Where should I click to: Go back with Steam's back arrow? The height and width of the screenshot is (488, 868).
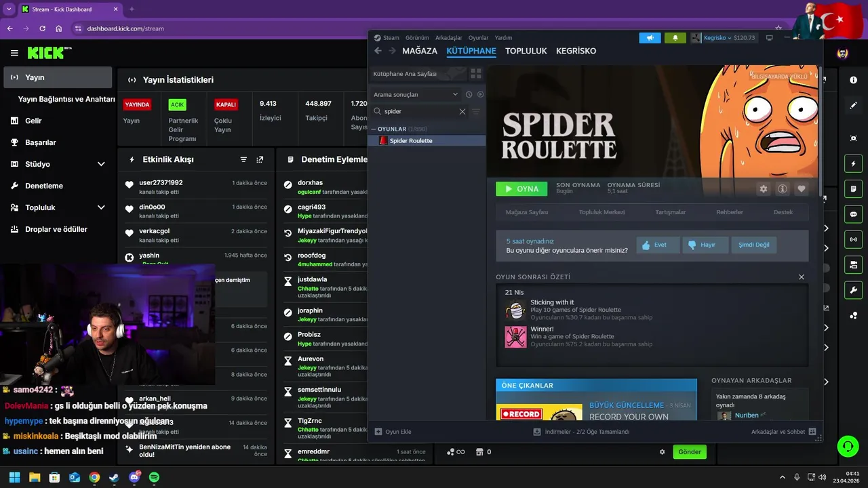(378, 51)
